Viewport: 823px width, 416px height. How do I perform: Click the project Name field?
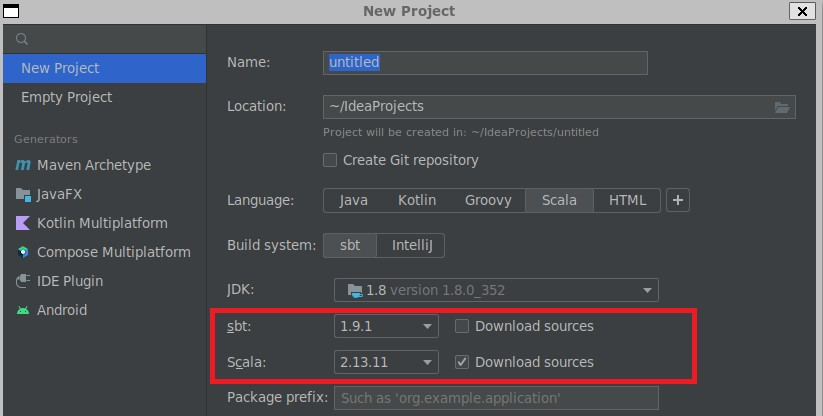485,63
